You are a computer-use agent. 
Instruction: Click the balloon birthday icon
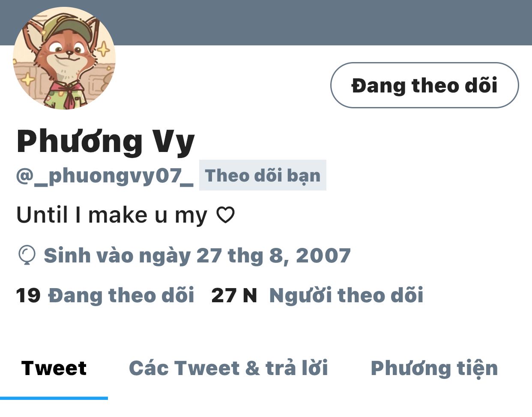click(27, 255)
